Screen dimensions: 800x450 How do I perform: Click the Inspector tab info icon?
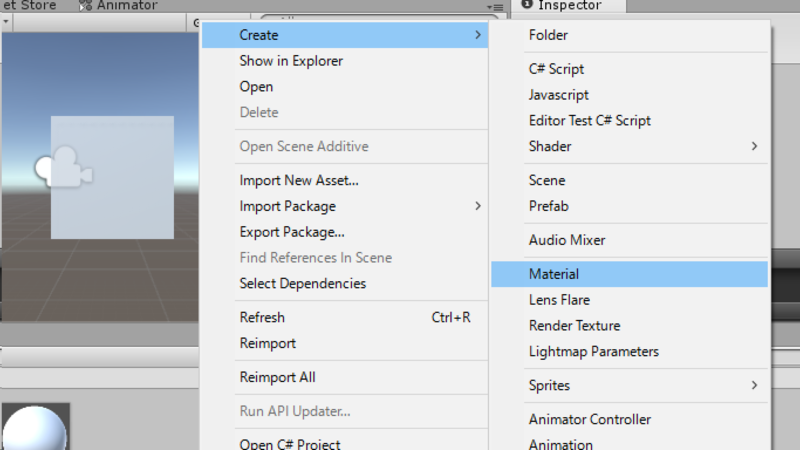[527, 5]
